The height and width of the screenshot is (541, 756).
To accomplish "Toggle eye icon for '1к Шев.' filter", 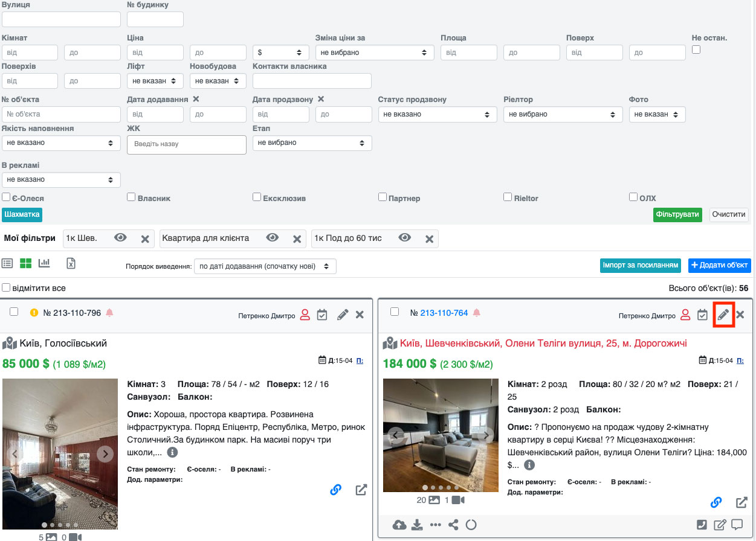I will (120, 238).
